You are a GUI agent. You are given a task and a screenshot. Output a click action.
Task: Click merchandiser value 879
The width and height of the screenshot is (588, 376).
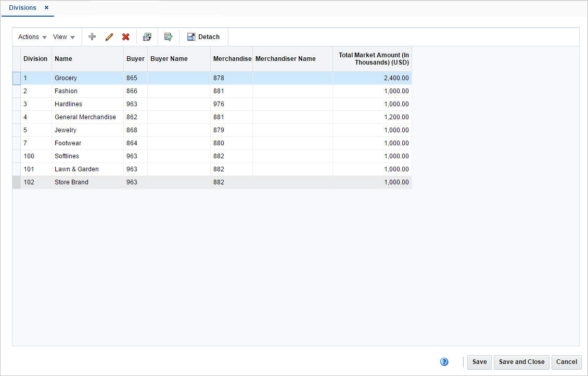tap(232, 130)
